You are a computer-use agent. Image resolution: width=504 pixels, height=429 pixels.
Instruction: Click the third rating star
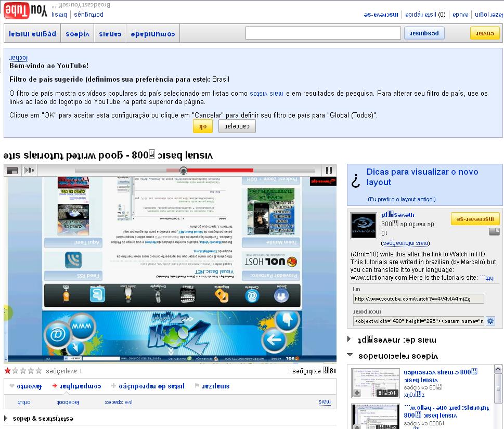pos(23,371)
